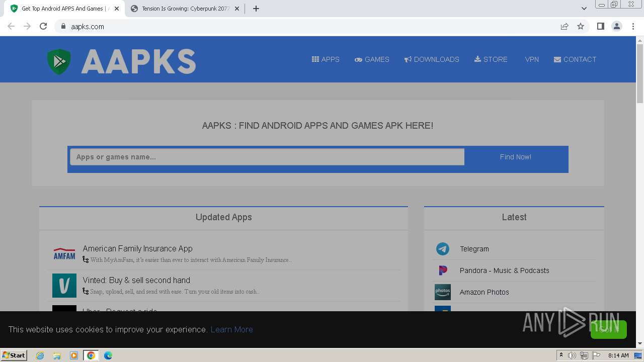Click the Pandora app icon
644x362 pixels.
tap(443, 270)
